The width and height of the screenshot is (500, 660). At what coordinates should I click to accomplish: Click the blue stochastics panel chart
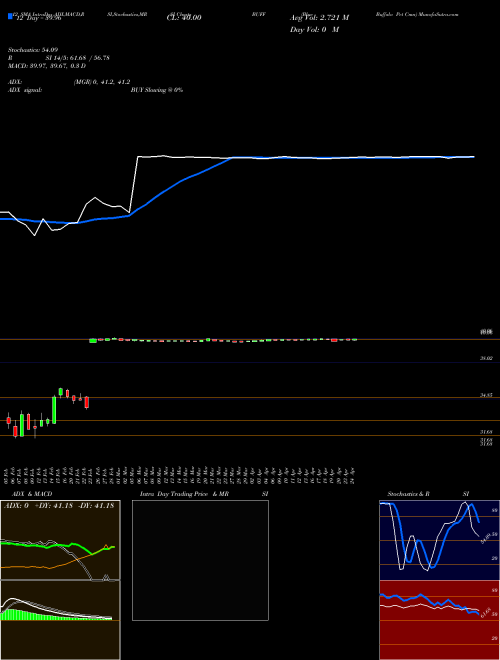(x=439, y=540)
